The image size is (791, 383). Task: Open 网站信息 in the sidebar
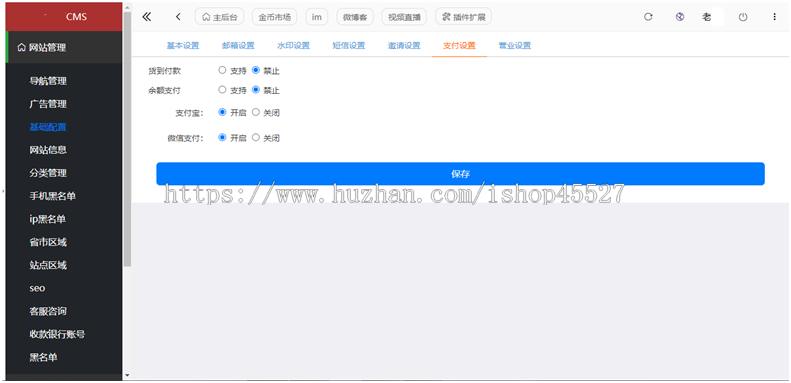pyautogui.click(x=48, y=150)
